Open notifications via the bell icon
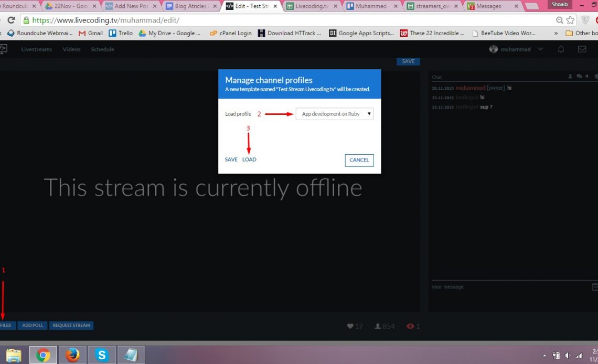The height and width of the screenshot is (364, 598). pos(561,49)
